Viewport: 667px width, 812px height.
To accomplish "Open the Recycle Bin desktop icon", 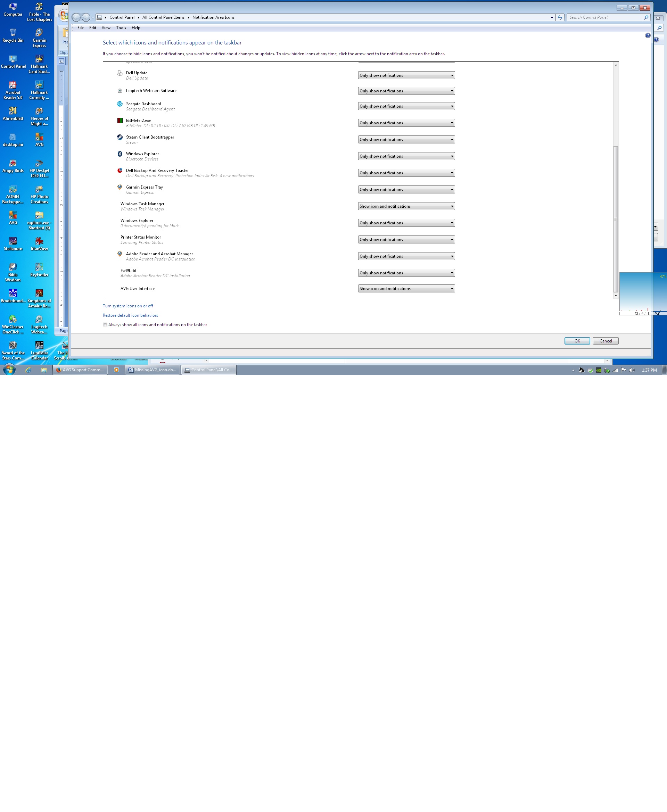I will (x=13, y=35).
